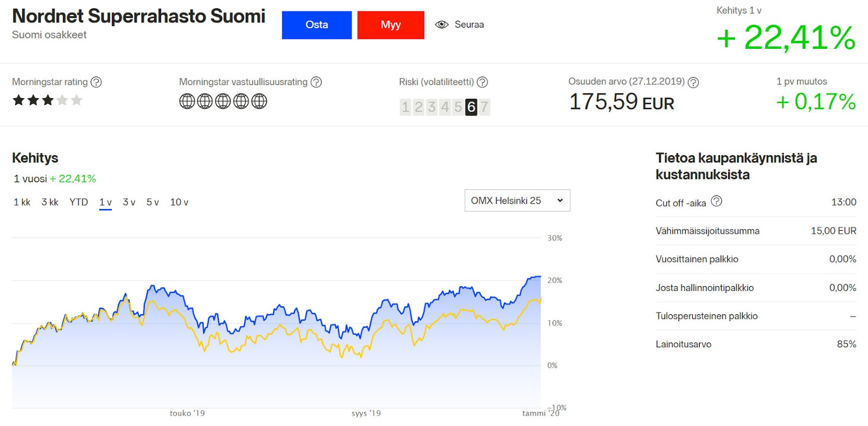
Task: Click the eye icon next to Seuraa
Action: click(x=442, y=24)
